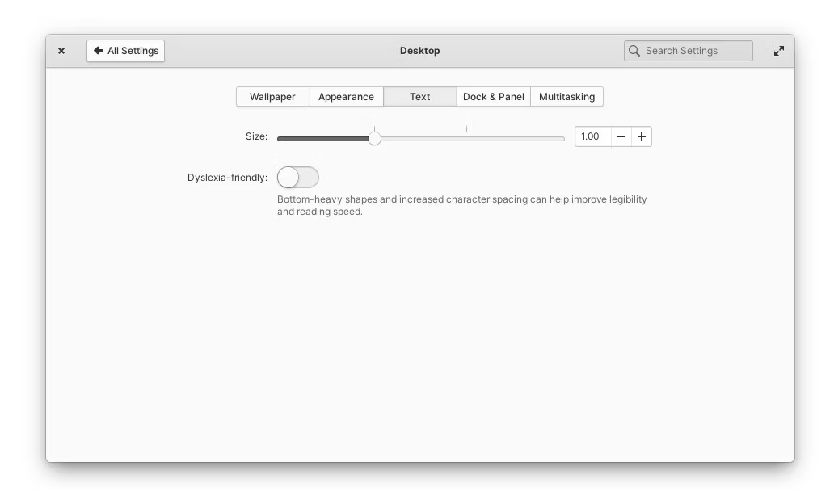Click the magnifier icon in search field
Screen dimensions: 834x504
tap(634, 51)
